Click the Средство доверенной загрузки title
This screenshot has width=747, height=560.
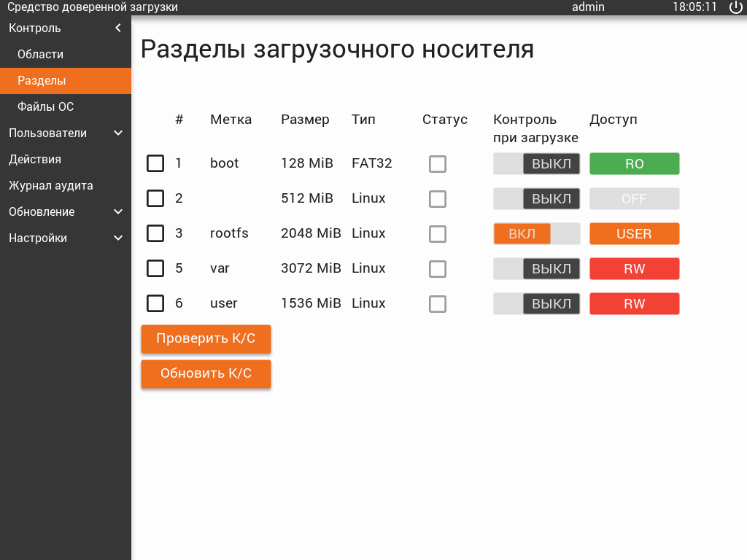pyautogui.click(x=93, y=7)
